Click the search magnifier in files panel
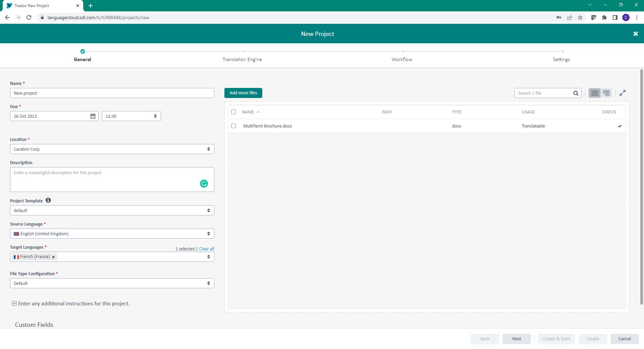This screenshot has width=644, height=349. pyautogui.click(x=576, y=93)
